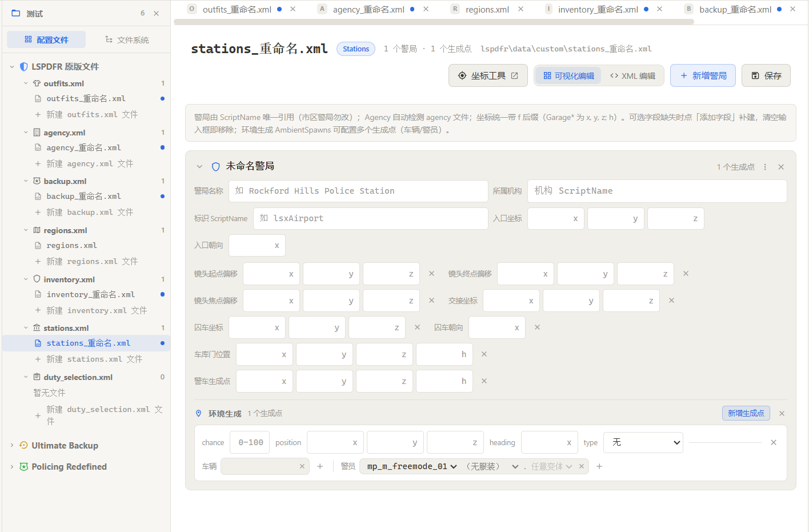Screen dimensions: 809x532
Task: Select the 配置文件 sidebar tab
Action: coord(46,39)
